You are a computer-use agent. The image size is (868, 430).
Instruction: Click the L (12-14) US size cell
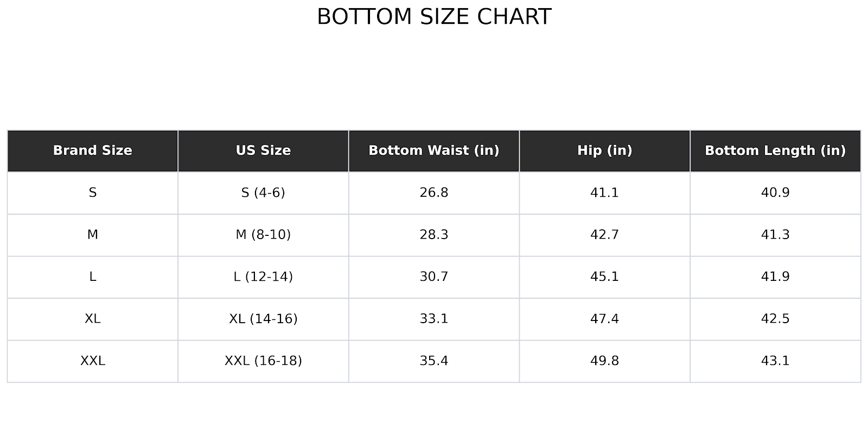click(263, 277)
